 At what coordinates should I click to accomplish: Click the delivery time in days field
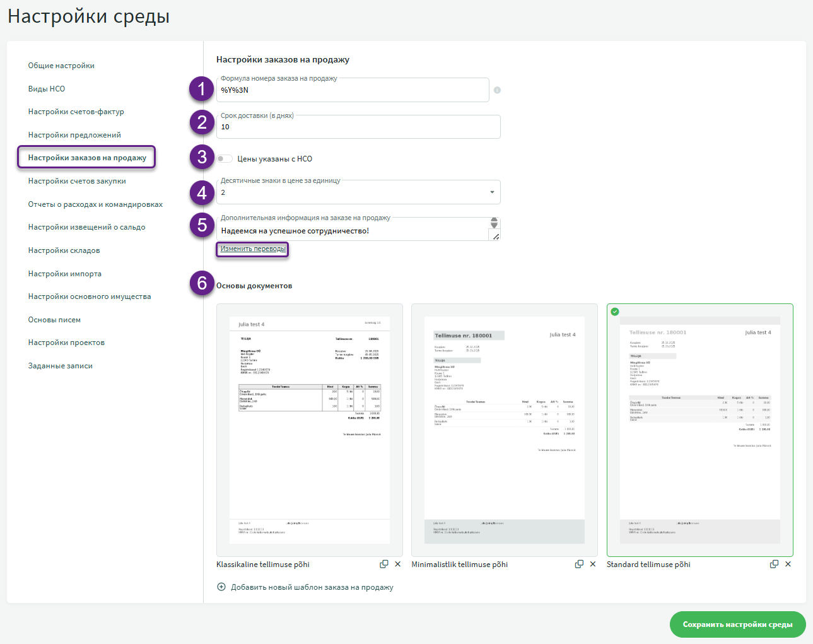coord(358,127)
